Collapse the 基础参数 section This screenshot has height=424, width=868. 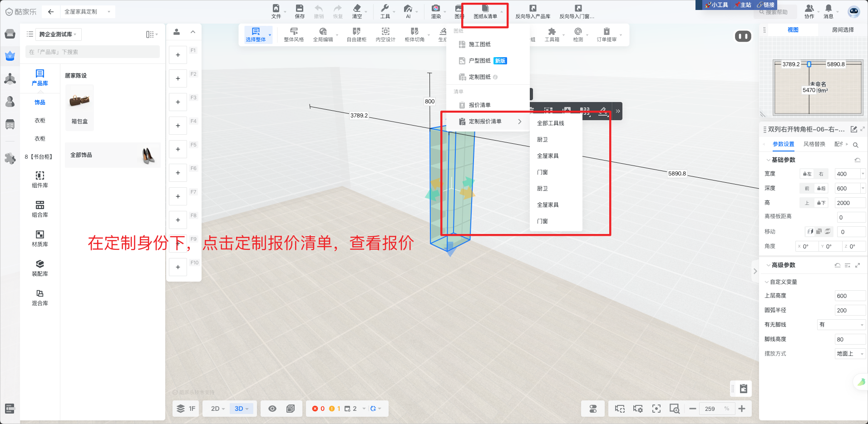coord(768,160)
